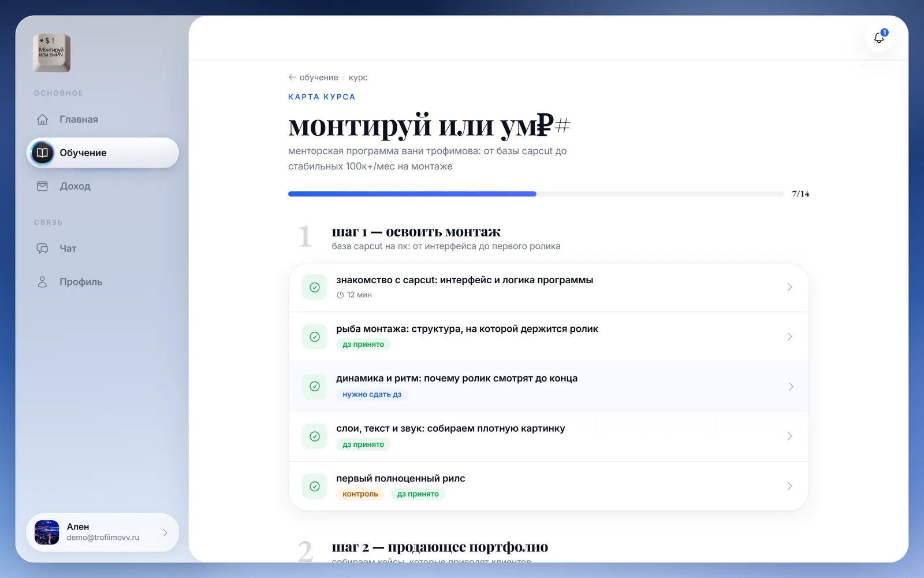Open lesson знакомство с capcut: интерфейс и логика программы
The width and height of the screenshot is (924, 578).
coord(549,287)
